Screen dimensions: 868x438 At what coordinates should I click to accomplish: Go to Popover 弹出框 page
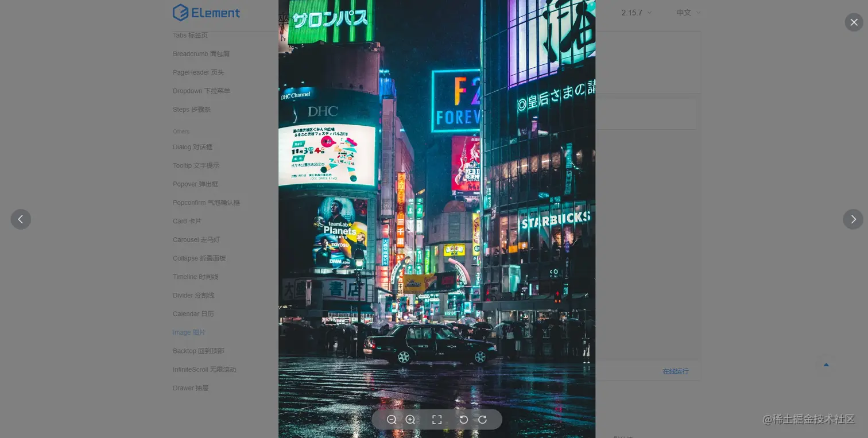[x=196, y=184]
